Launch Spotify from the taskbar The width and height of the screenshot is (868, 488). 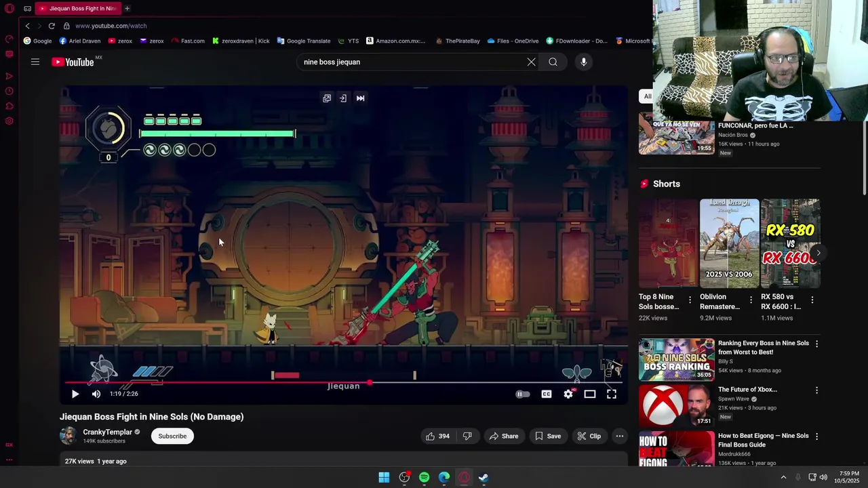tap(424, 477)
